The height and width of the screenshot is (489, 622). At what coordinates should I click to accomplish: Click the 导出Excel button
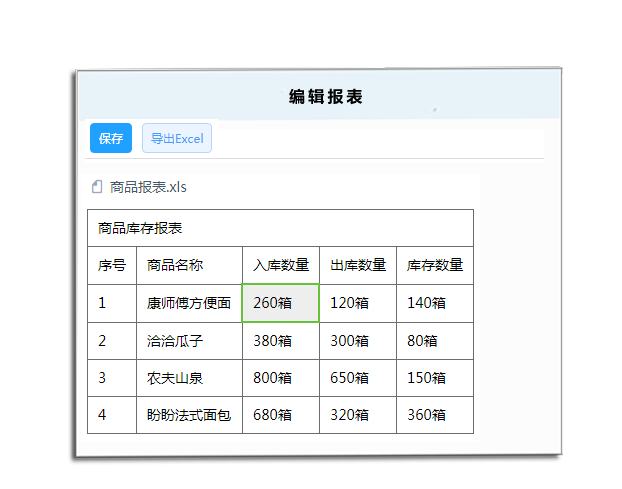point(177,138)
